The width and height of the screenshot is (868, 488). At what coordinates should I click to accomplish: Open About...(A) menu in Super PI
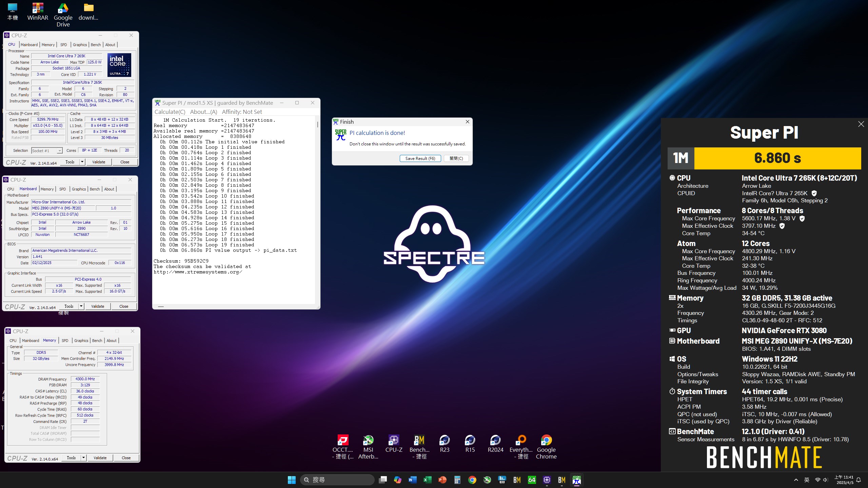coord(203,112)
